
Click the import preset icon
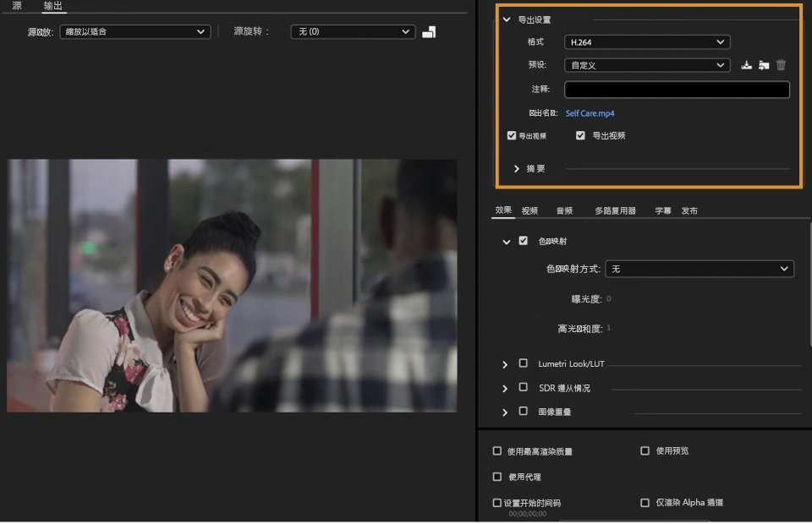tap(764, 65)
